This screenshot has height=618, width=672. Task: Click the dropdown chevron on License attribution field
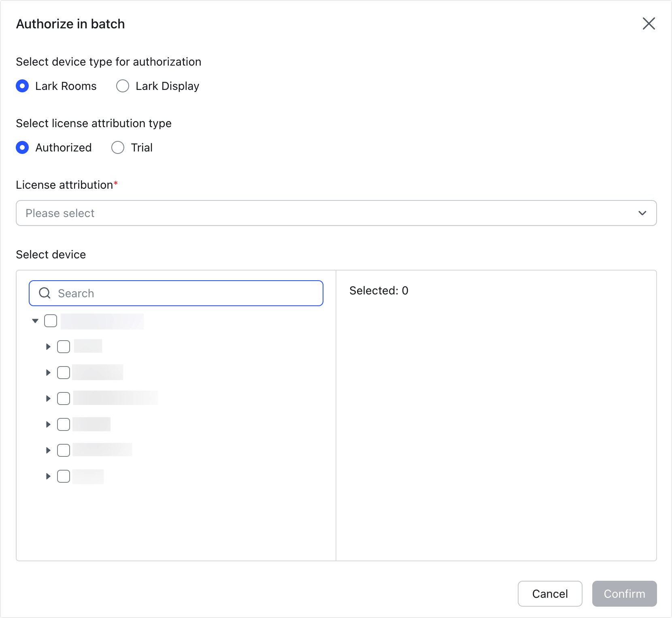tap(642, 213)
